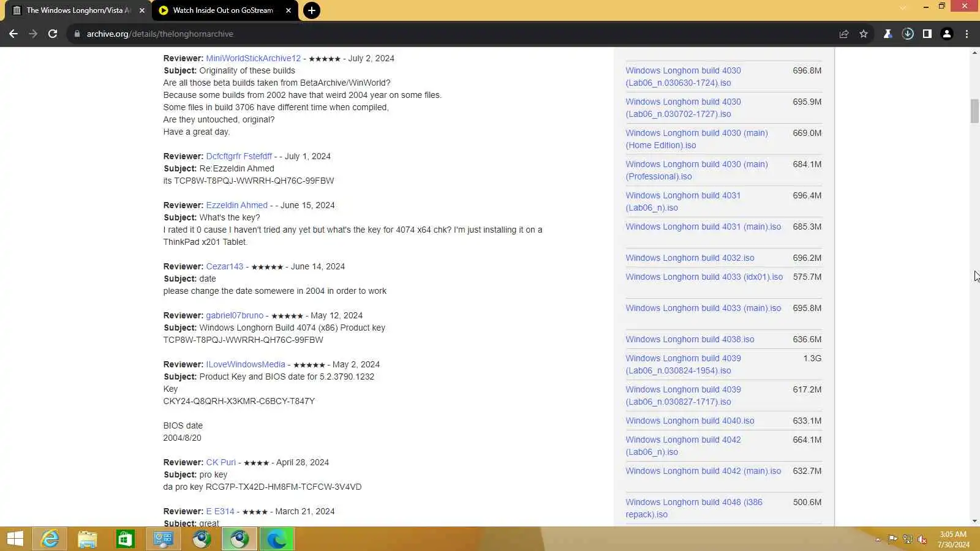Visit reviewer Ezzeldin Ahmed's profile
The width and height of the screenshot is (980, 551).
tap(237, 205)
